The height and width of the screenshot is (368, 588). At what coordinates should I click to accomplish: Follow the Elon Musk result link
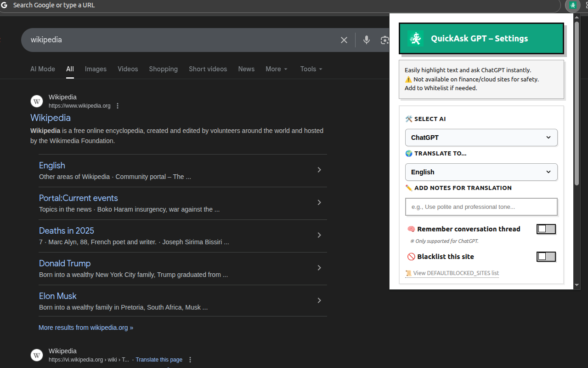[x=57, y=296]
